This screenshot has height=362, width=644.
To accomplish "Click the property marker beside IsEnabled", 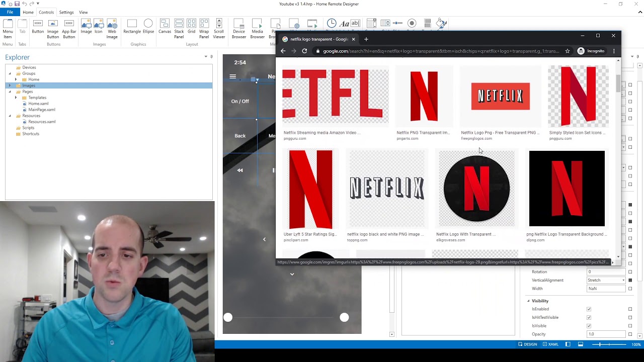I will pos(630,309).
